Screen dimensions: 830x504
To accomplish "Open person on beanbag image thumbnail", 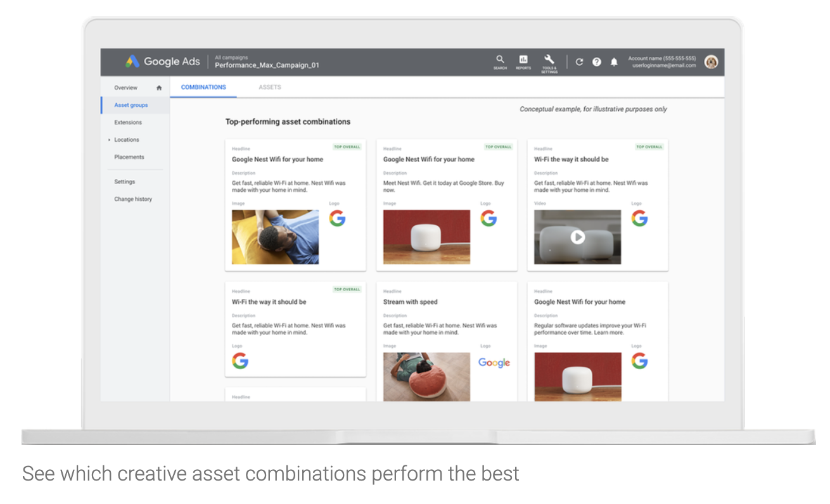I will click(427, 377).
